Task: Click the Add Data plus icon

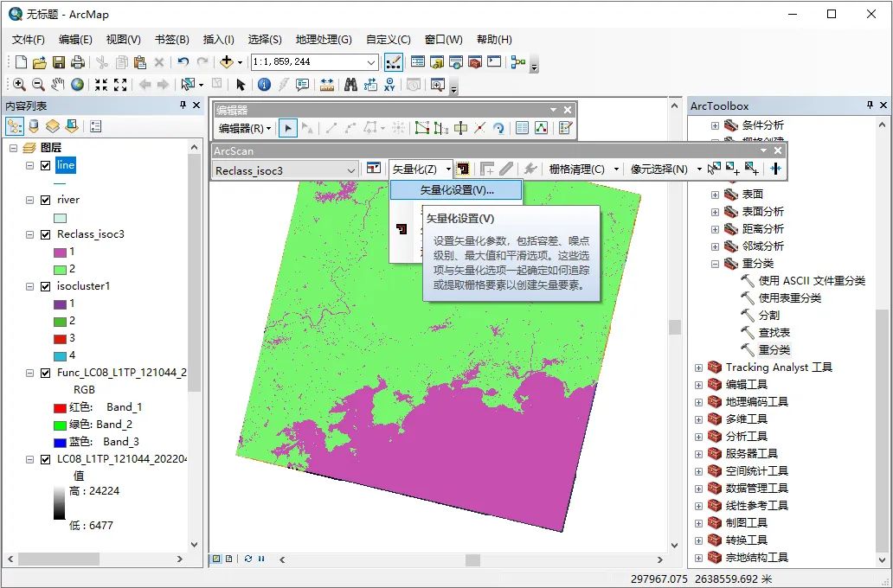Action: click(x=227, y=61)
